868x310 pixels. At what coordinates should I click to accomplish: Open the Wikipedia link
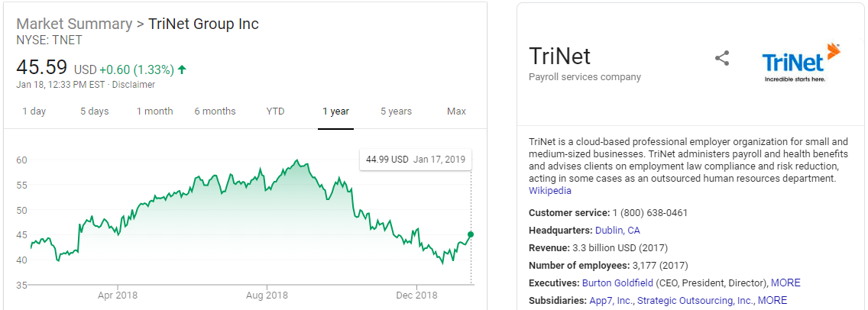coord(550,191)
